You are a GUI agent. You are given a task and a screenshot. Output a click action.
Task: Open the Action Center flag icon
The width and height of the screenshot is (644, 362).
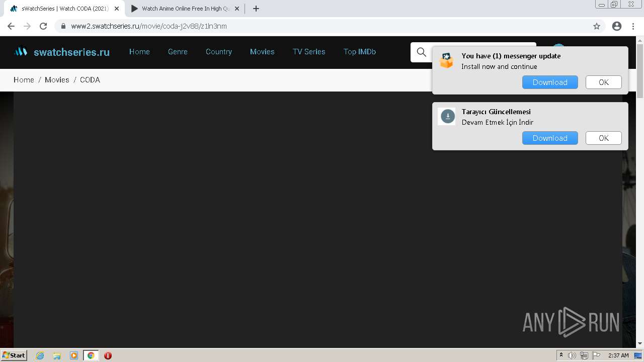[596, 355]
